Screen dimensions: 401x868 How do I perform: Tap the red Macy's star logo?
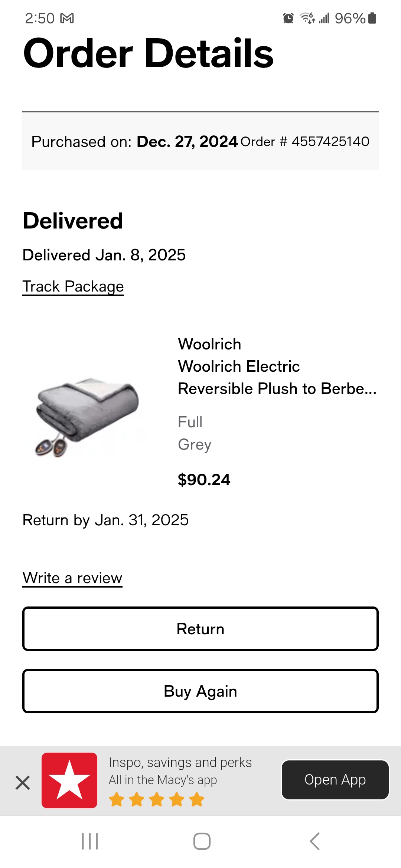(x=69, y=780)
